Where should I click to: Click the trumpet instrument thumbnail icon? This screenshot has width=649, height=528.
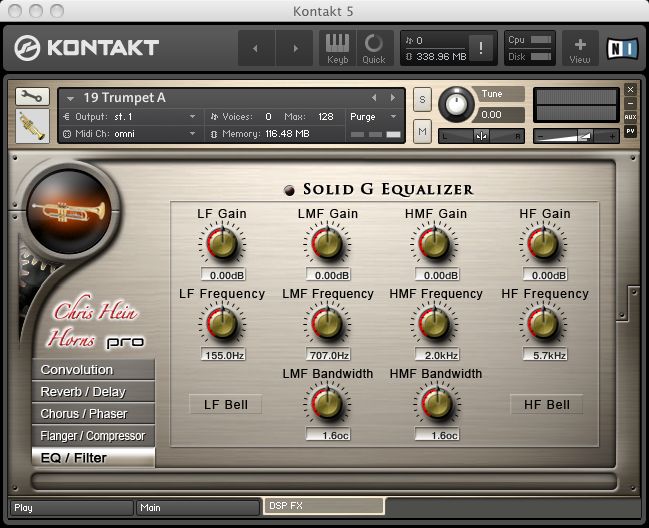click(x=32, y=126)
